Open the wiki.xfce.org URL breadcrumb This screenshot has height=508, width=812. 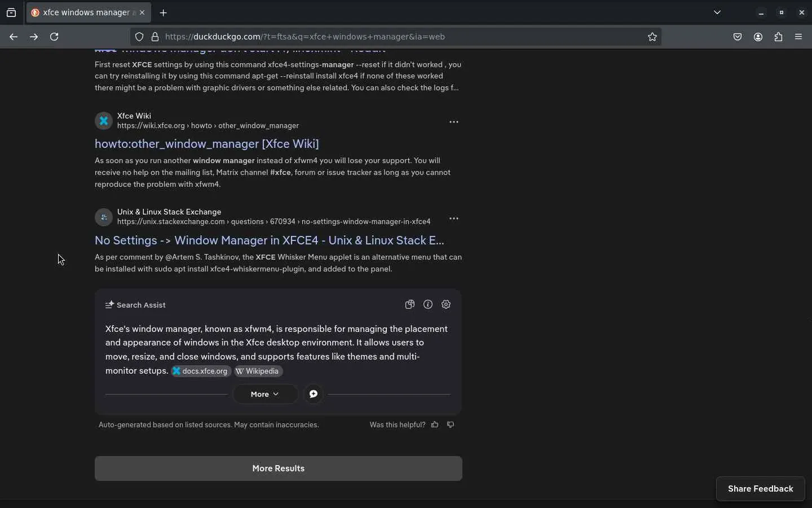coord(208,126)
